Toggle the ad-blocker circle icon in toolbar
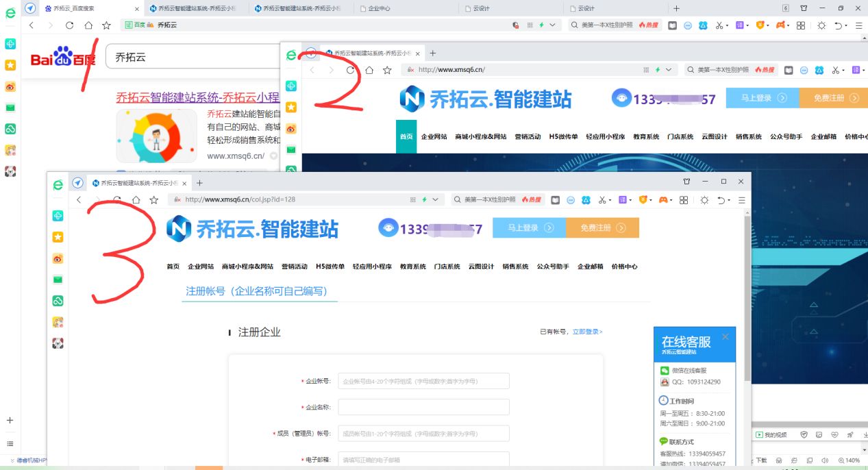868x470 pixels. point(571,199)
